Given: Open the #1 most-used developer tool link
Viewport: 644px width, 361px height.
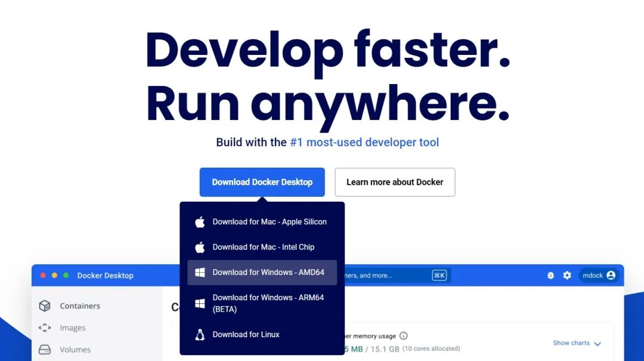Looking at the screenshot, I should click(x=364, y=142).
